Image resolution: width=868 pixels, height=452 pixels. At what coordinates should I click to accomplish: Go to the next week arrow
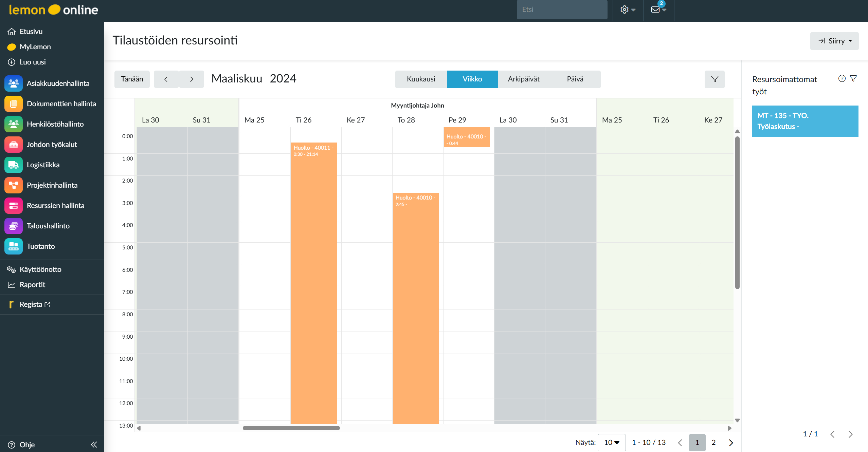[x=192, y=79]
